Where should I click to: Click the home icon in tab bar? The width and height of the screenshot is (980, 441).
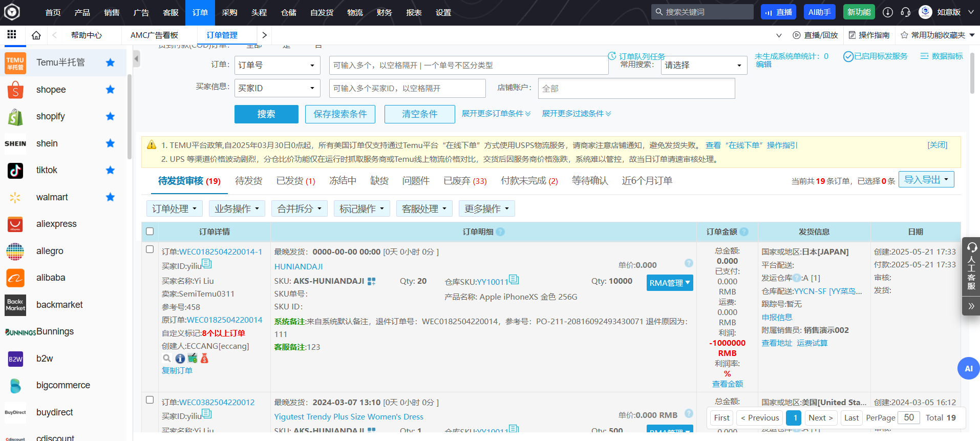[36, 35]
